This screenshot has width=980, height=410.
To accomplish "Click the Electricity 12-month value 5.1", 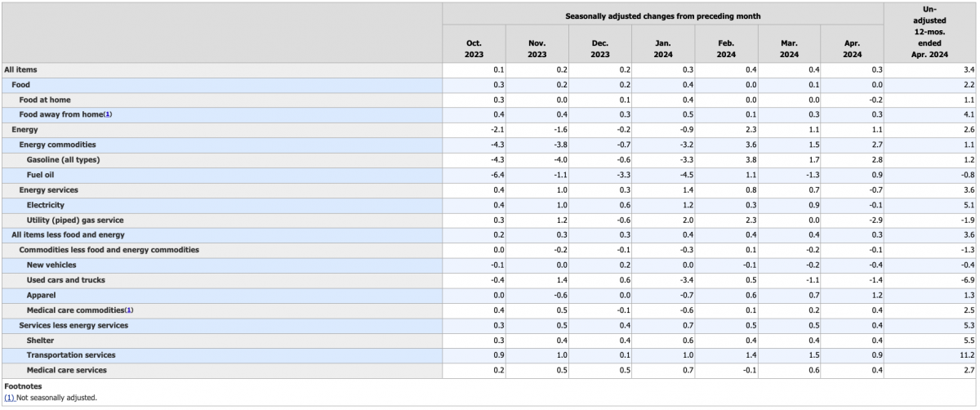I will [967, 205].
